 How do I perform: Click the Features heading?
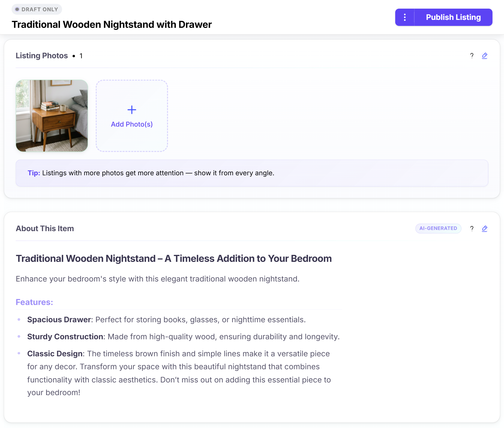pos(34,302)
